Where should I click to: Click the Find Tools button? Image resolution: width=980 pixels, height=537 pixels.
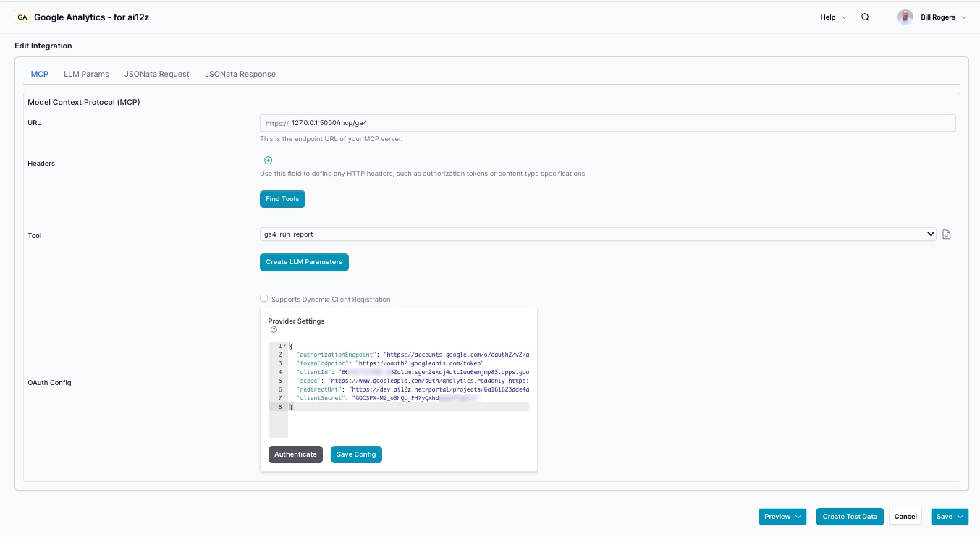click(x=282, y=199)
